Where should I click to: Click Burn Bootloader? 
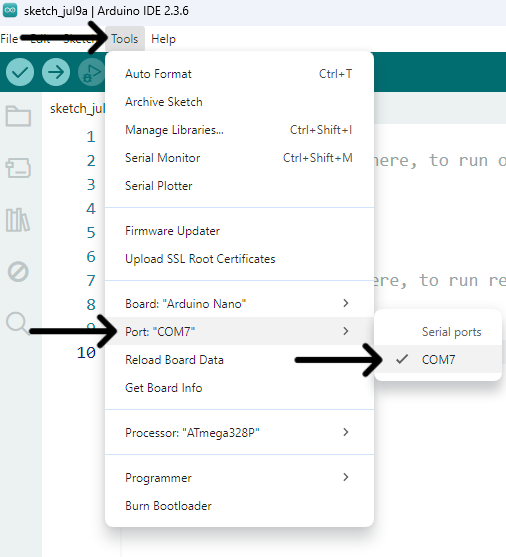[x=239, y=506]
